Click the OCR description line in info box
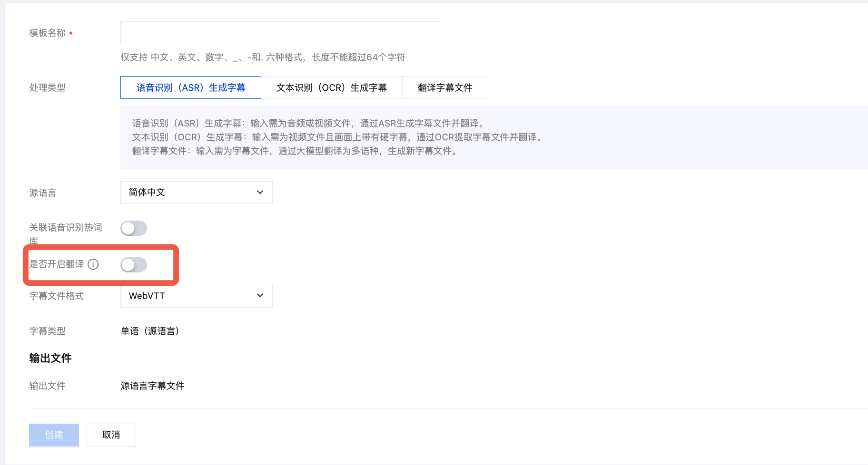Viewport: 868px width, 465px height. [338, 137]
